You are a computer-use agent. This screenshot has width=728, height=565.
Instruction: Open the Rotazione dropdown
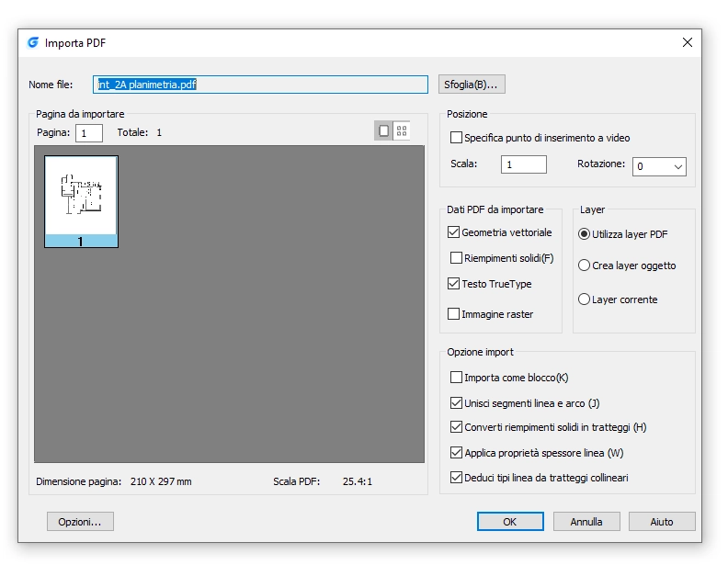tap(659, 166)
